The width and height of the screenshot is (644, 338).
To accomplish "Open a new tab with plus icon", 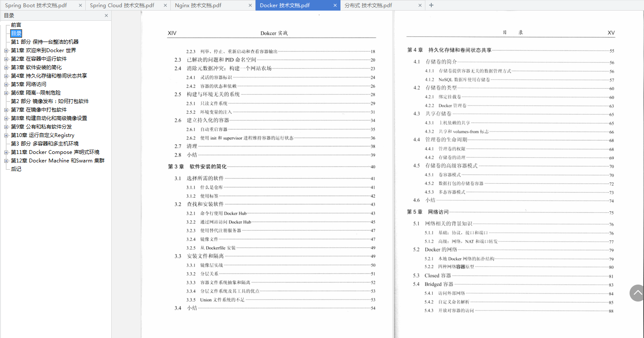I will (431, 5).
